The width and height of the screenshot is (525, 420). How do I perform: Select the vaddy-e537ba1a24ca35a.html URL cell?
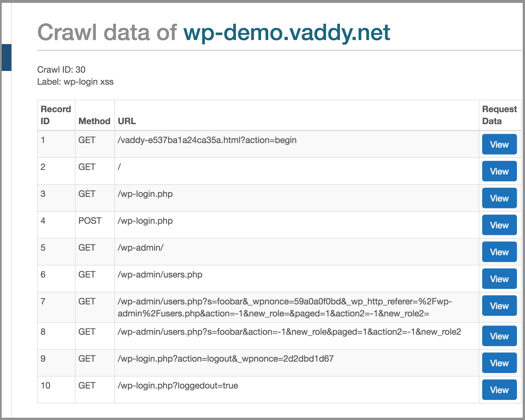tap(207, 140)
